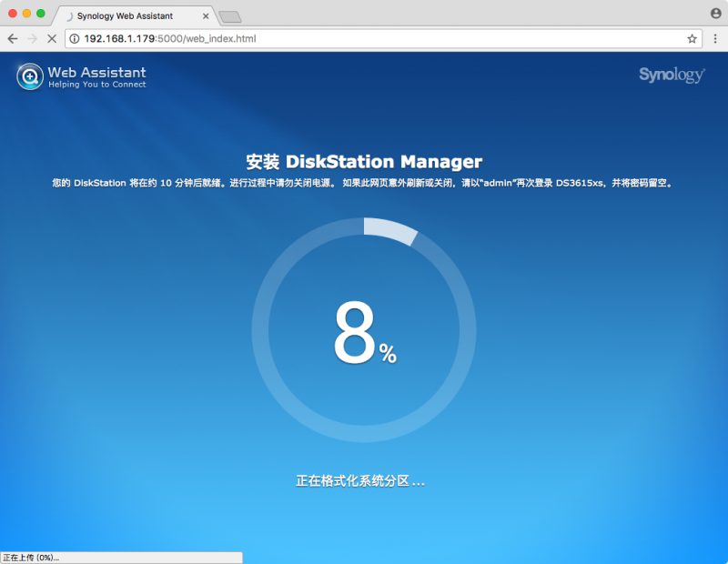Viewport: 728px width, 564px height.
Task: Click the browser back arrow
Action: 13,38
